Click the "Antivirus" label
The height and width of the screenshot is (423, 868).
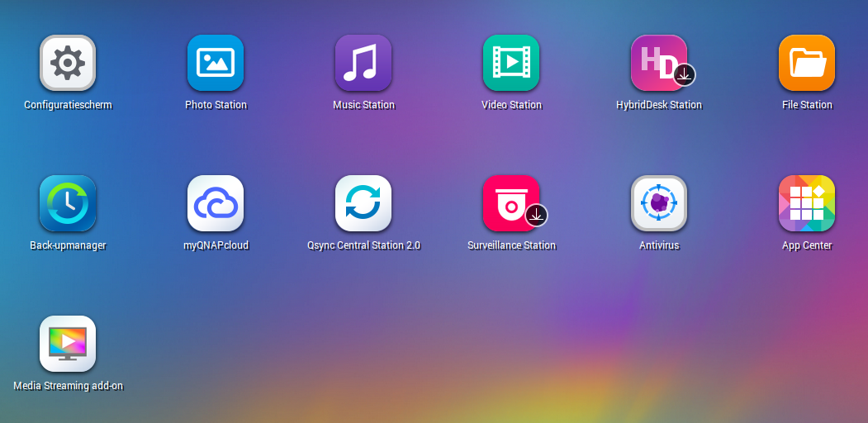(659, 245)
